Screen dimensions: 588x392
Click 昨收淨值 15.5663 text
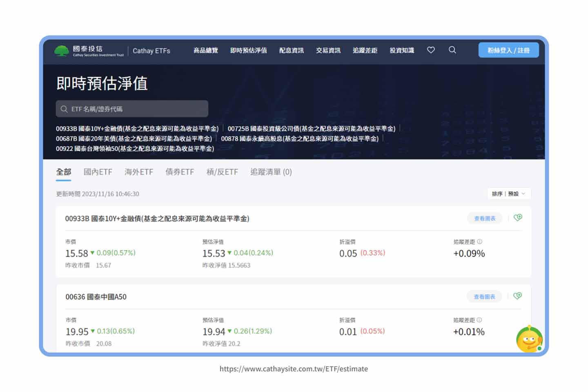point(226,265)
